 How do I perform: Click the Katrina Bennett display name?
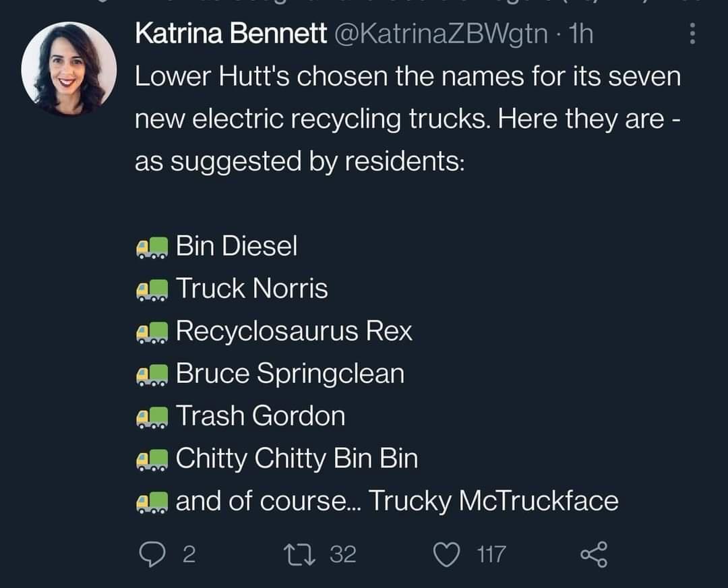point(231,34)
